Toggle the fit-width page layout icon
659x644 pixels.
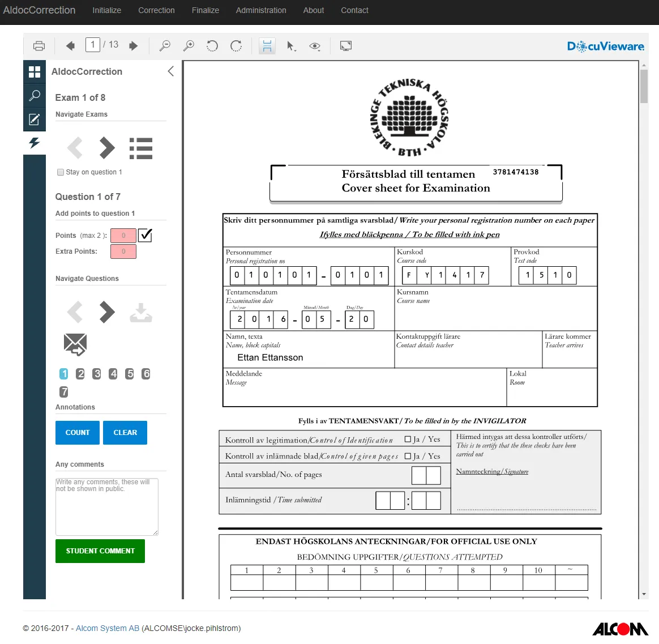pyautogui.click(x=267, y=46)
